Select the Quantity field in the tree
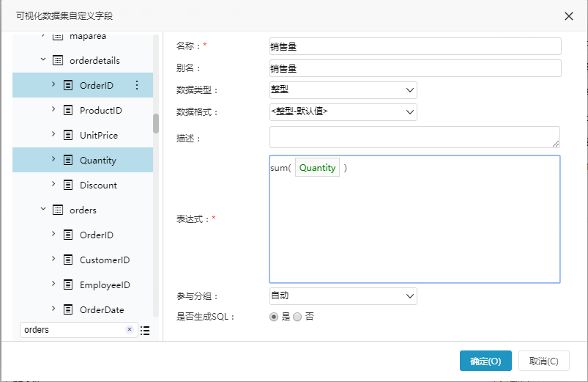This screenshot has width=588, height=382. (83, 160)
